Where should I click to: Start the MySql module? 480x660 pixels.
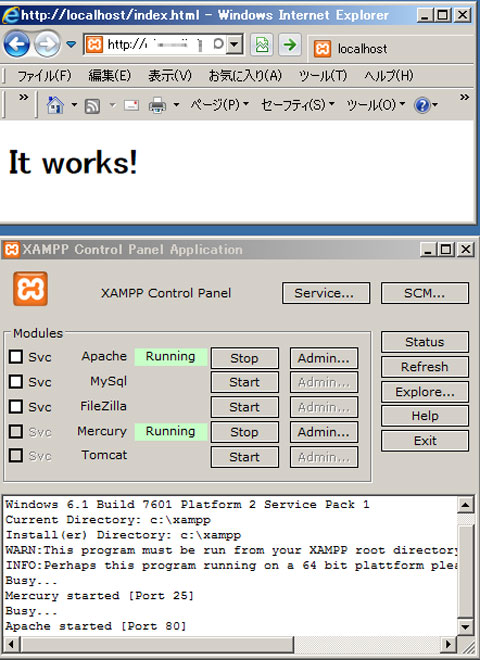pyautogui.click(x=245, y=382)
